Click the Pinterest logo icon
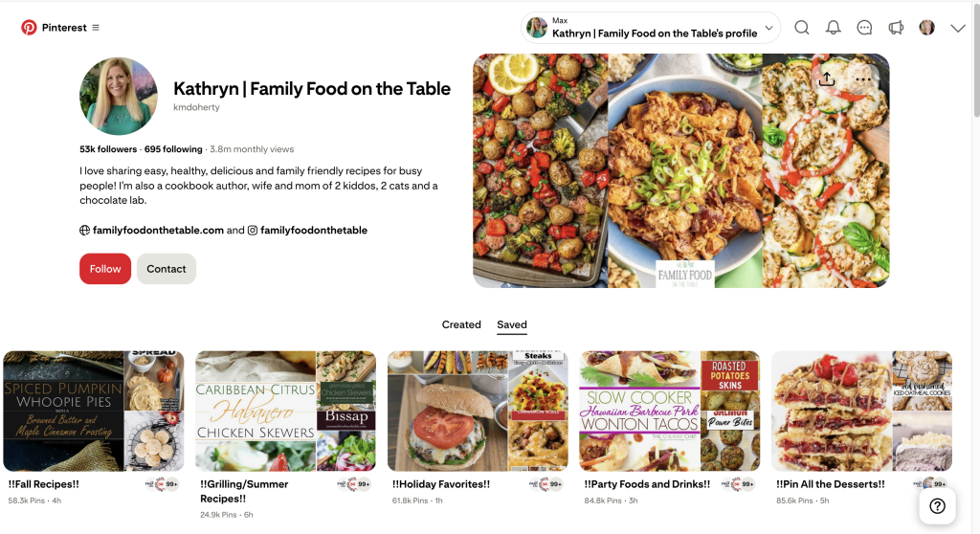Image resolution: width=980 pixels, height=534 pixels. pyautogui.click(x=29, y=28)
